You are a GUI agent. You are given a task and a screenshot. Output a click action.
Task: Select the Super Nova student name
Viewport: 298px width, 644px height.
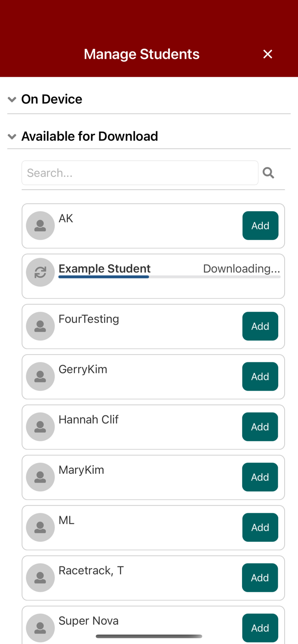pos(89,621)
